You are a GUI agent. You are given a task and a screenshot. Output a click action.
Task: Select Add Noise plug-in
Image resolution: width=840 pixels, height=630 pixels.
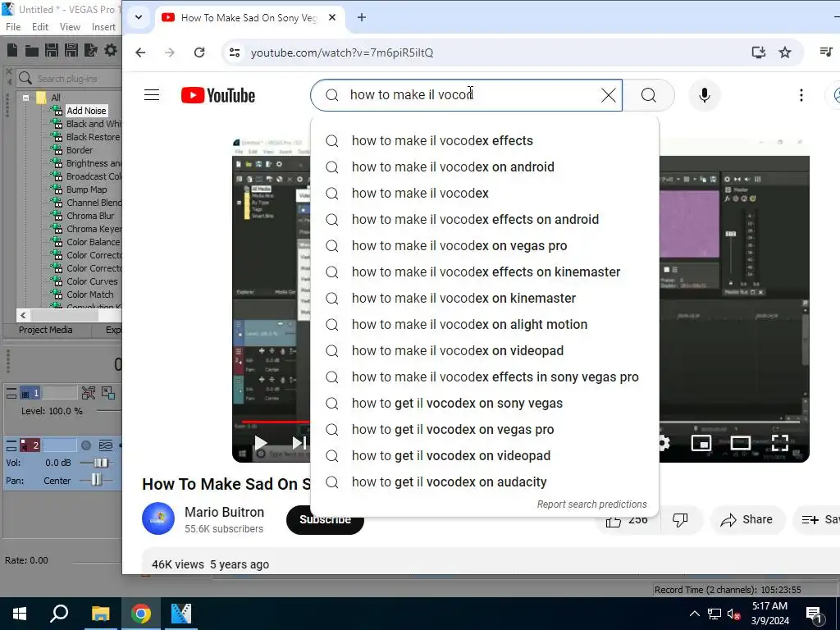tap(86, 111)
